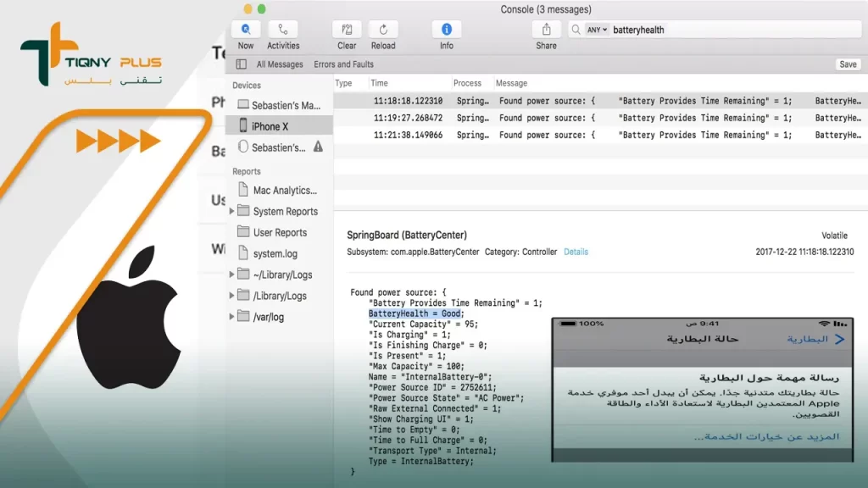
Task: Toggle the sidebar layout icon
Action: (x=242, y=64)
